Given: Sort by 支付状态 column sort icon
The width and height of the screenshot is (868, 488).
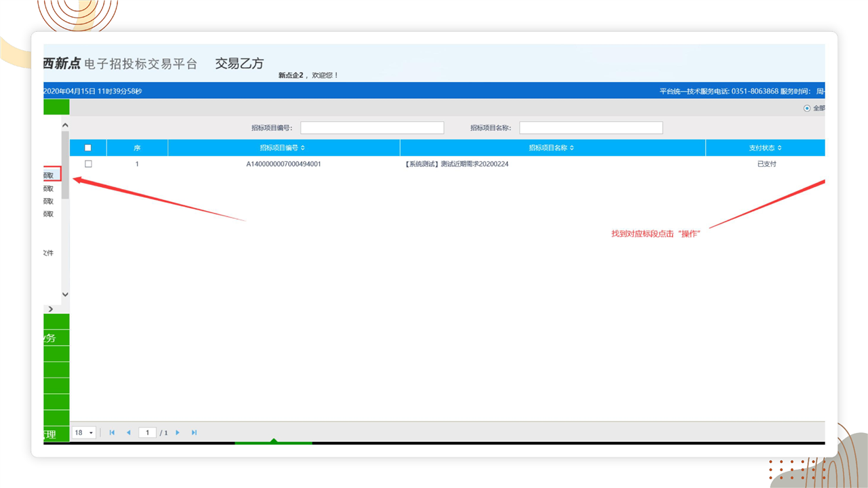Looking at the screenshot, I should (779, 148).
